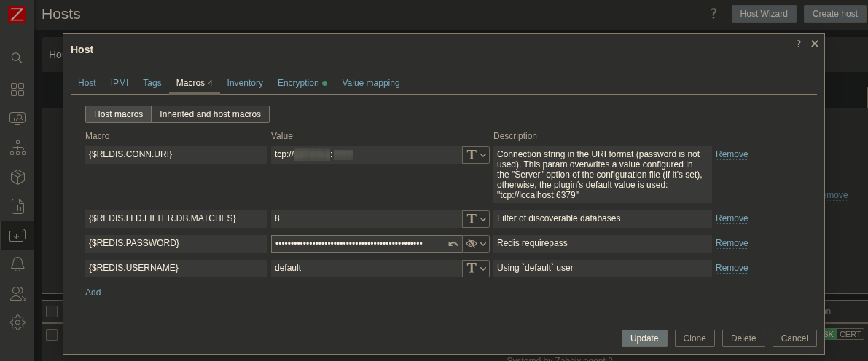This screenshot has height=361, width=868.
Task: Open the Services hierarchy sidebar icon
Action: pyautogui.click(x=17, y=148)
